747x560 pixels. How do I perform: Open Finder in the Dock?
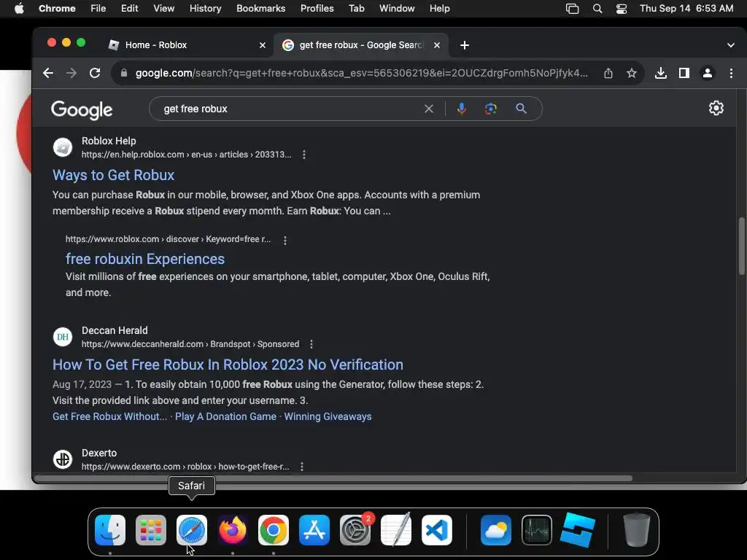click(x=110, y=530)
